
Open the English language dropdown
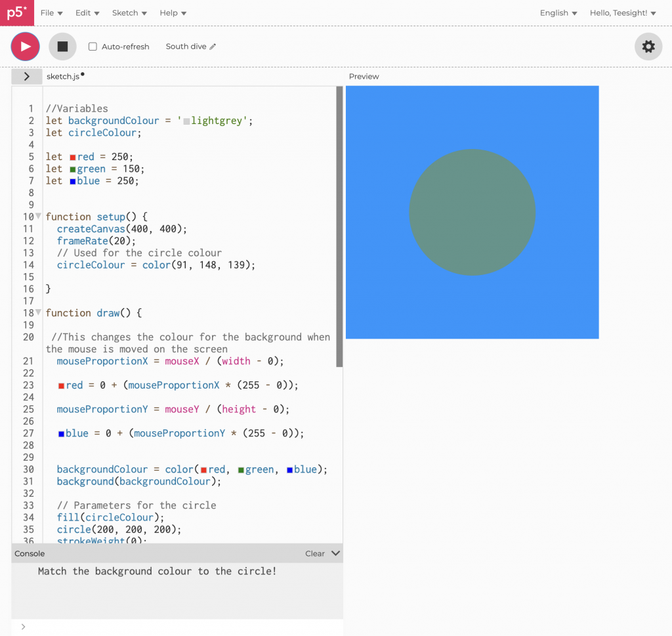point(558,13)
